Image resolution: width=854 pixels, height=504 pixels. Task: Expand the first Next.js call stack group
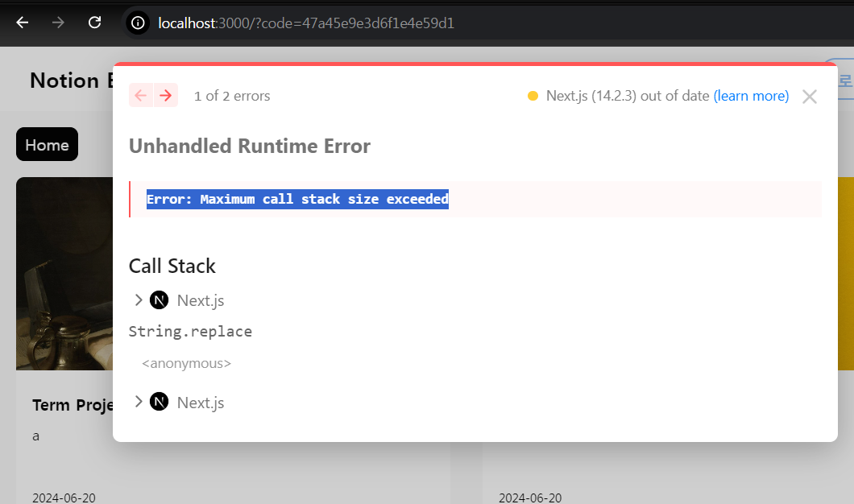pyautogui.click(x=179, y=300)
